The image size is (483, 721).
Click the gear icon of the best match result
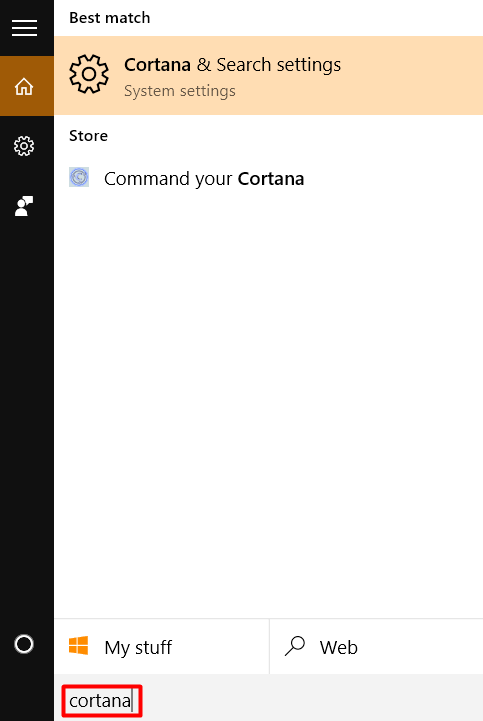(89, 74)
